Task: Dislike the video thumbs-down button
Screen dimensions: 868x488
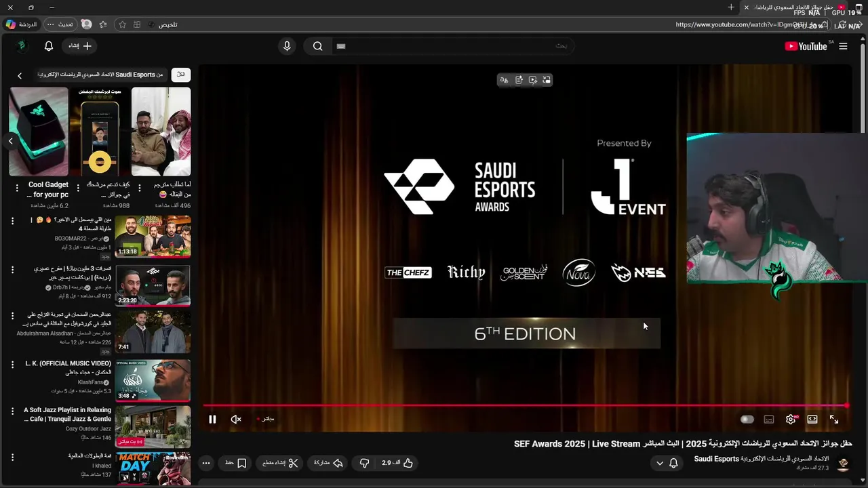Action: (x=364, y=463)
